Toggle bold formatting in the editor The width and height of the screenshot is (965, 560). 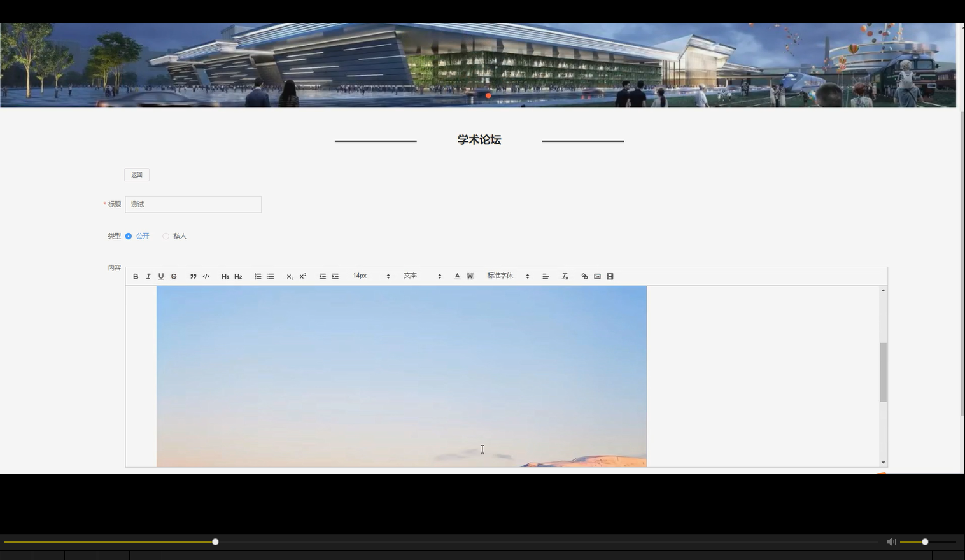136,276
